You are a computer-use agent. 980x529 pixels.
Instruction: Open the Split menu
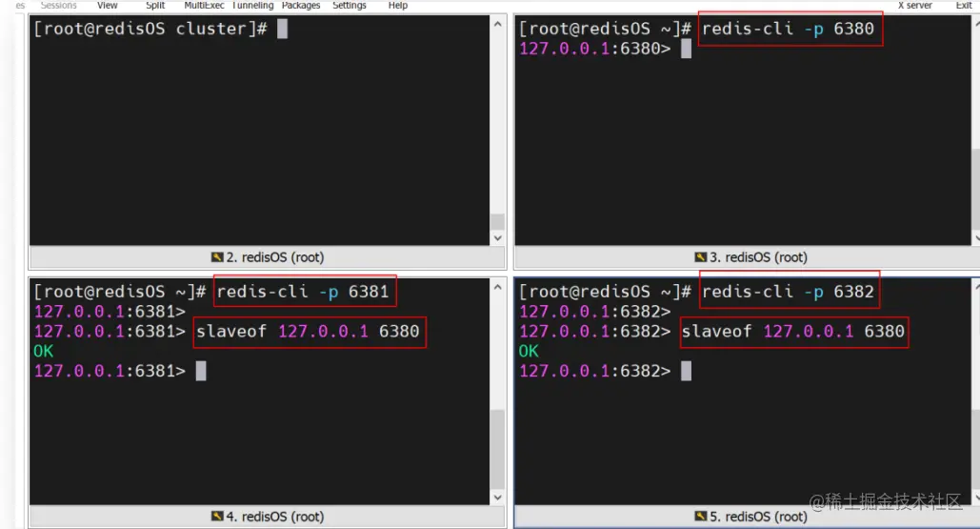click(155, 5)
